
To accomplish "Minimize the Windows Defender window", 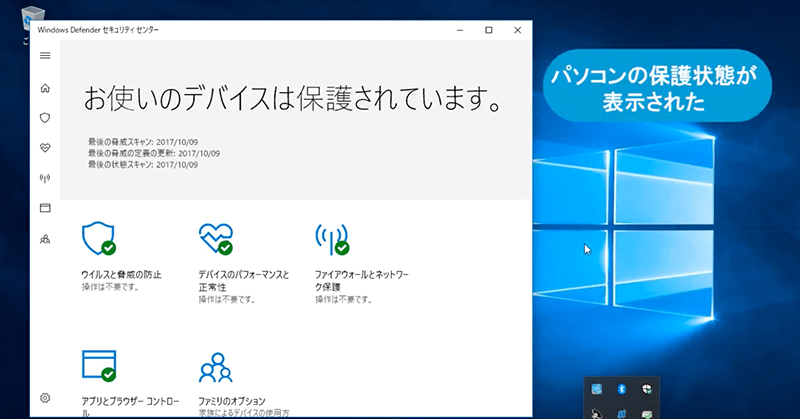I will (460, 30).
